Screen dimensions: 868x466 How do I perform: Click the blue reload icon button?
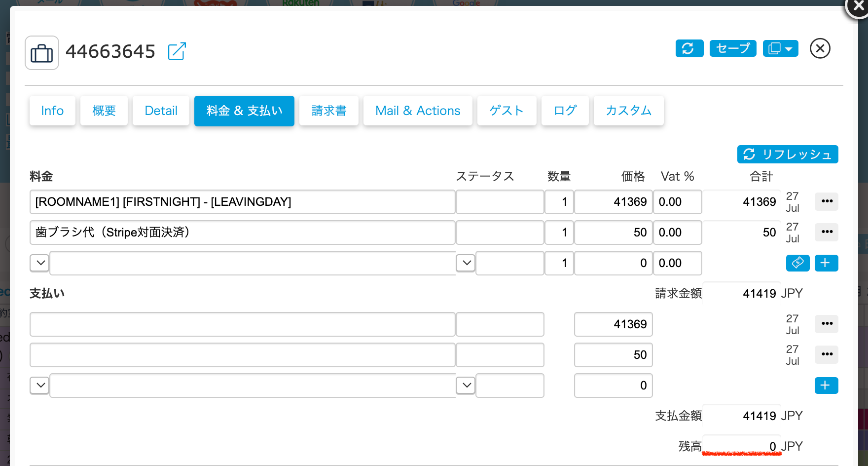point(689,48)
